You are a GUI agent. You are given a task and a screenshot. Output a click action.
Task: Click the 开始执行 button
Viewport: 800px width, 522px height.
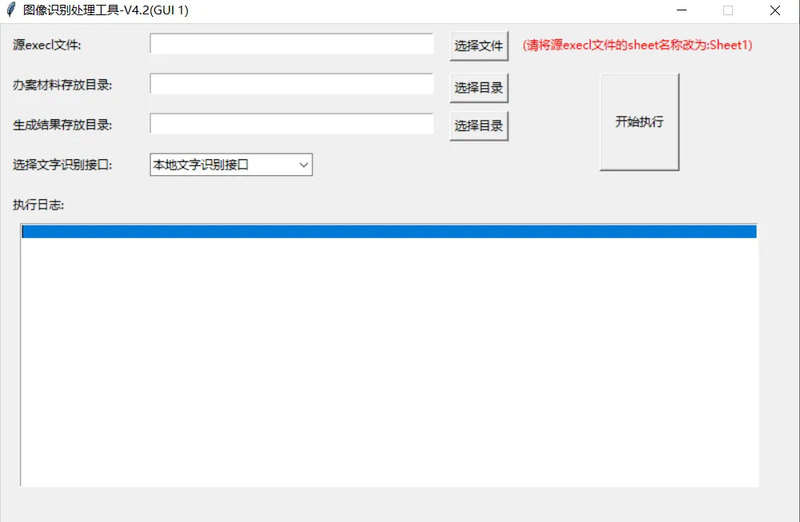(x=639, y=122)
